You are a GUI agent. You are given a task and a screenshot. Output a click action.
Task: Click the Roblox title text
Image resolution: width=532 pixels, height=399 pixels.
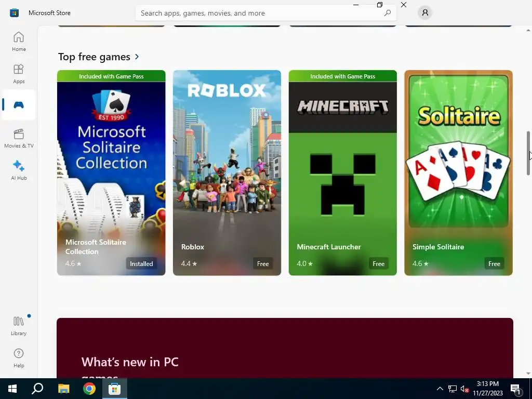193,247
